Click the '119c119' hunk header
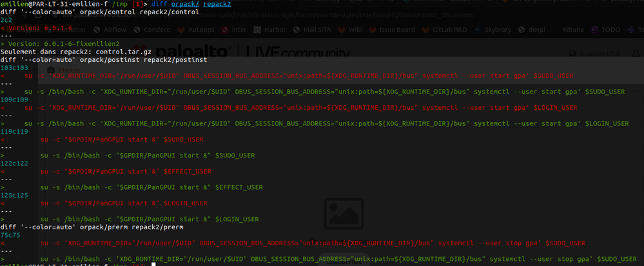 pyautogui.click(x=14, y=132)
